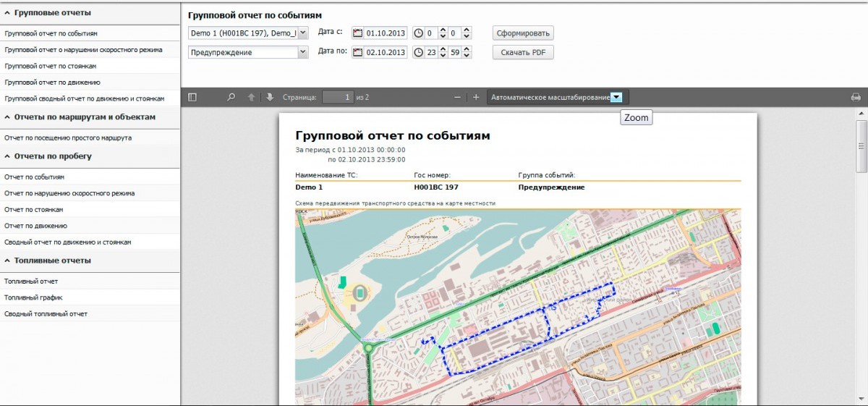
Task: Click the Сформировать button
Action: tap(523, 33)
